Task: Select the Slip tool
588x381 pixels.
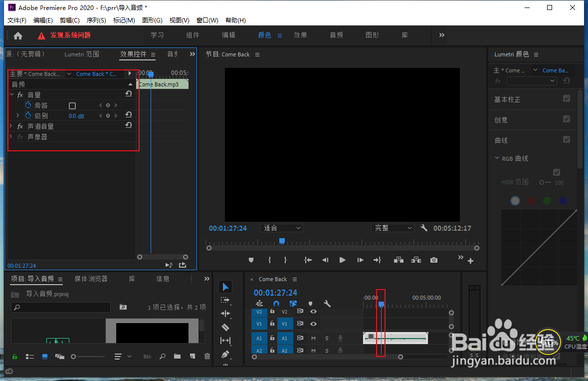Action: pyautogui.click(x=225, y=341)
